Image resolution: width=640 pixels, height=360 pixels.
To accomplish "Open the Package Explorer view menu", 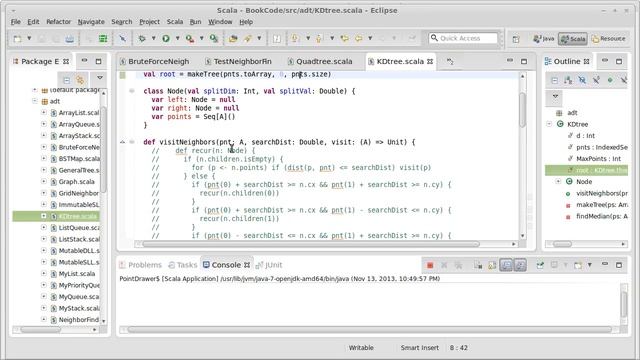I will pos(100,78).
